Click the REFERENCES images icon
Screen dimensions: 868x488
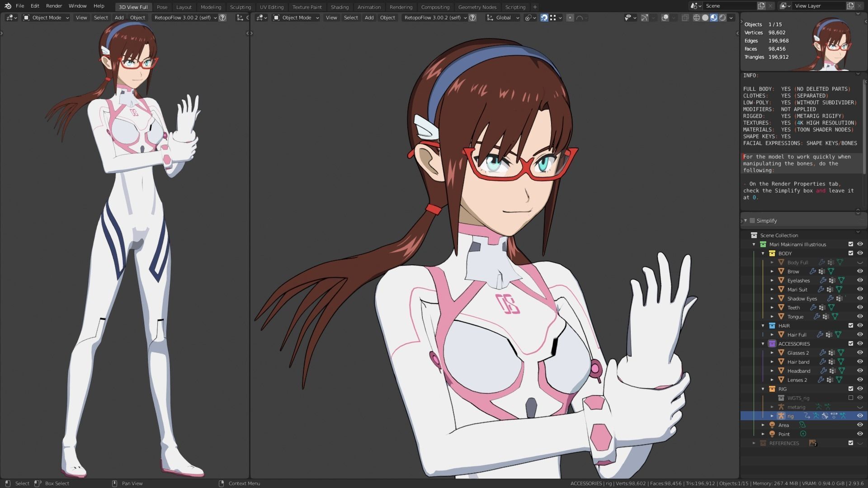tap(812, 443)
